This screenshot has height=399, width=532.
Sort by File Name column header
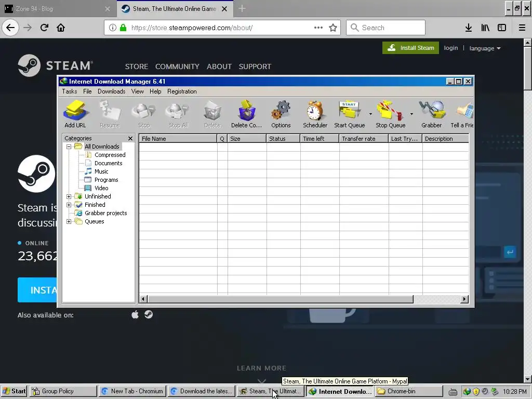pyautogui.click(x=178, y=138)
